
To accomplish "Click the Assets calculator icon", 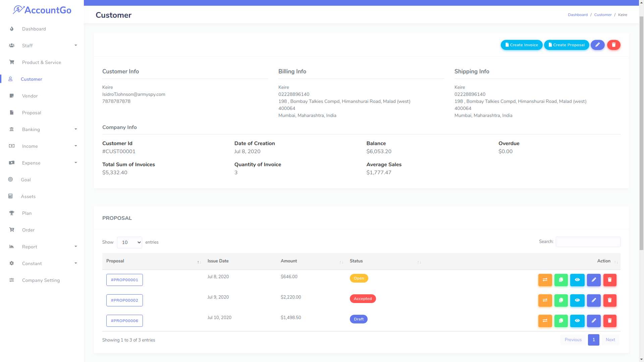I will (x=10, y=196).
